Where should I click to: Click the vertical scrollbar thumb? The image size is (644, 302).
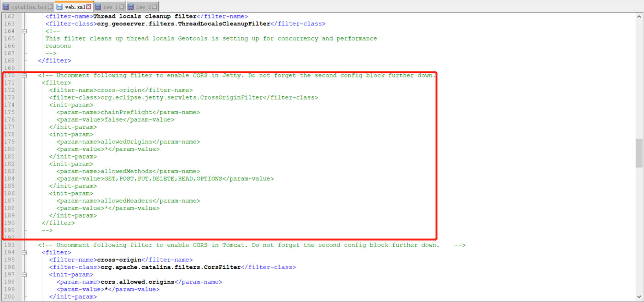coord(639,153)
